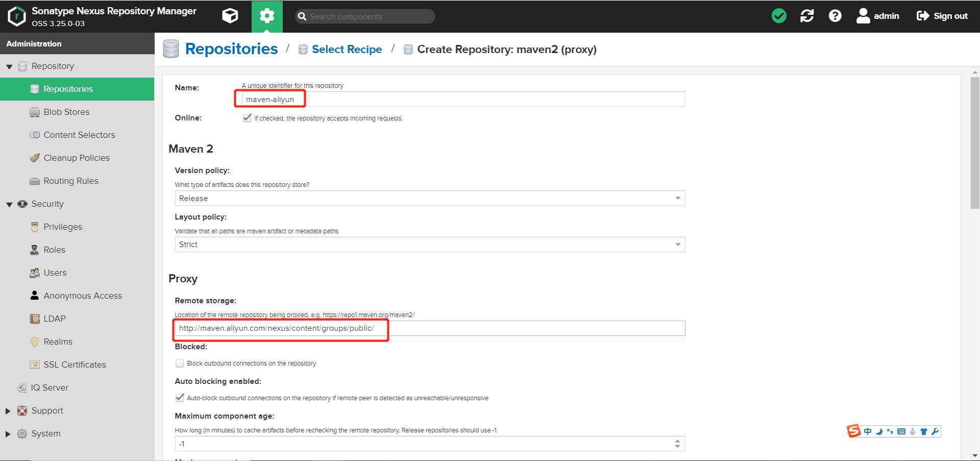Click the admin user account
980x461 pixels.
click(877, 16)
